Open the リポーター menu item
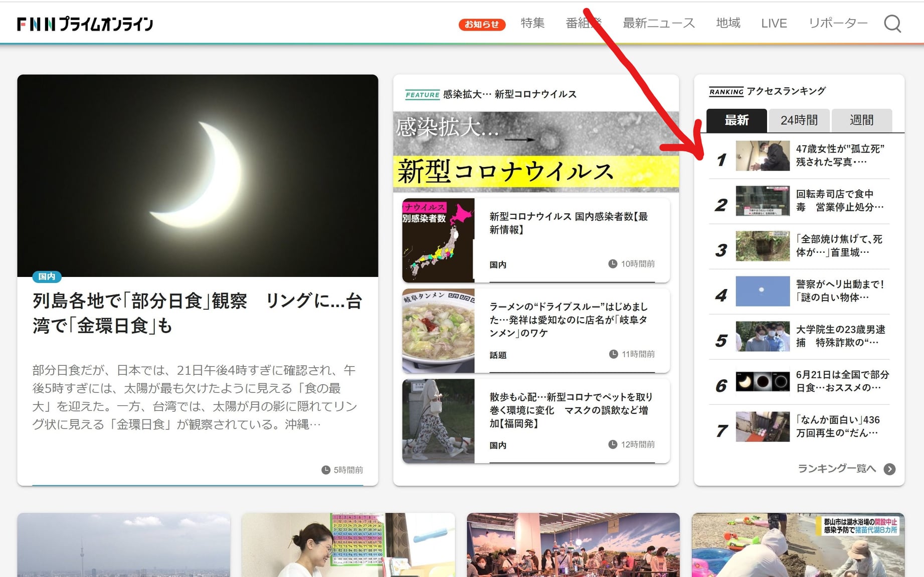Image resolution: width=924 pixels, height=577 pixels. pyautogui.click(x=837, y=23)
